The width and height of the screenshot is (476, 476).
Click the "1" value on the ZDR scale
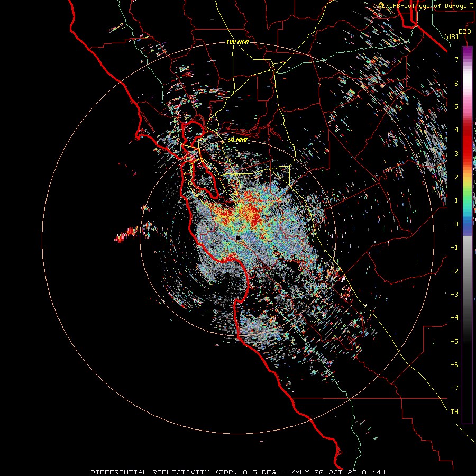(x=456, y=200)
